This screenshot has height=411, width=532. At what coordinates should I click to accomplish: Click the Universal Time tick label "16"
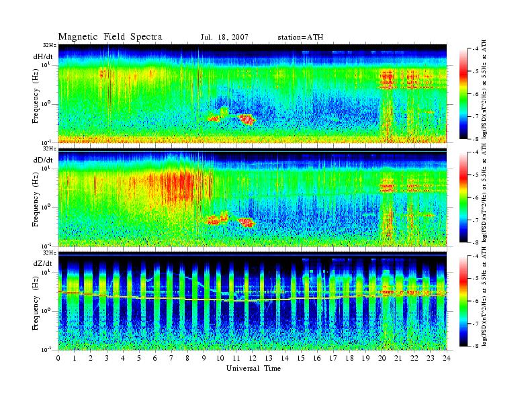point(317,359)
